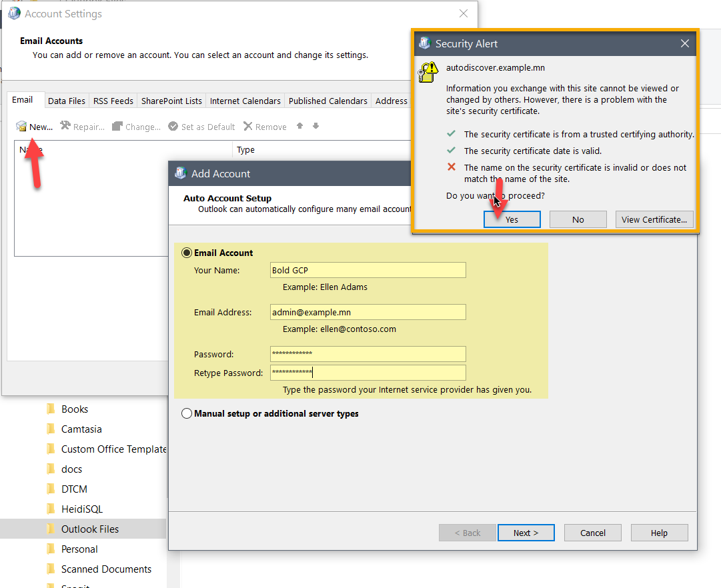Open Custom Office Templates folder
The width and height of the screenshot is (721, 588).
tap(113, 449)
